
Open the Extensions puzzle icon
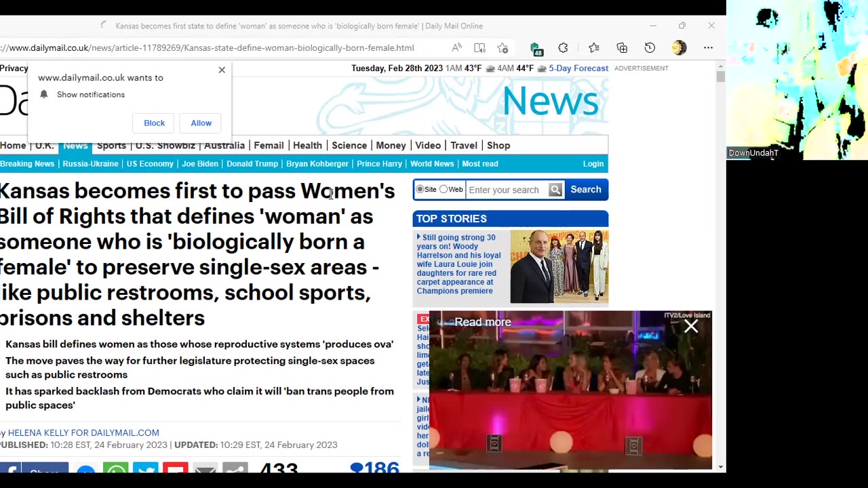point(563,47)
